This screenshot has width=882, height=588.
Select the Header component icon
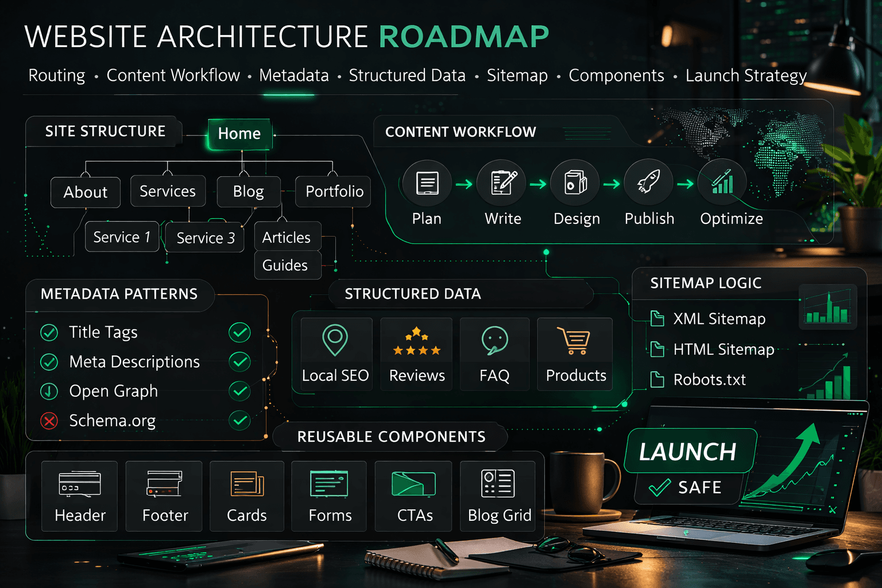(79, 485)
